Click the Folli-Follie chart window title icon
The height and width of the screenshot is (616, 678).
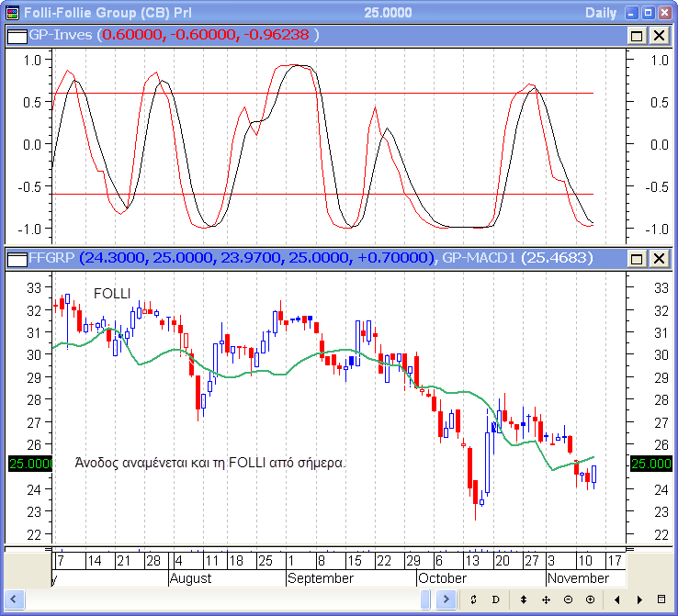(12, 12)
